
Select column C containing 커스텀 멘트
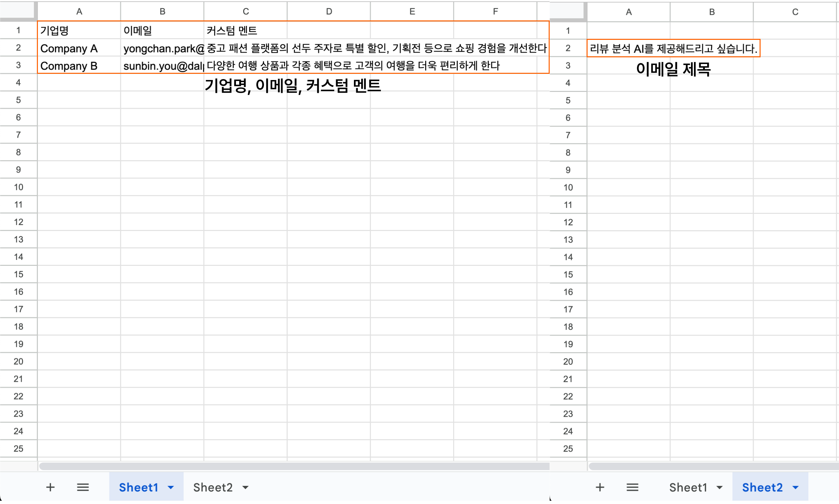tap(245, 11)
